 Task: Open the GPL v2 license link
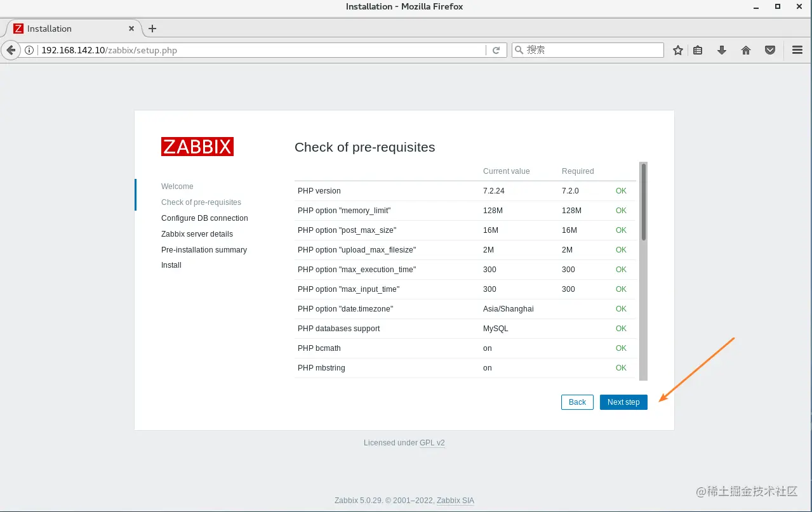[x=432, y=443]
